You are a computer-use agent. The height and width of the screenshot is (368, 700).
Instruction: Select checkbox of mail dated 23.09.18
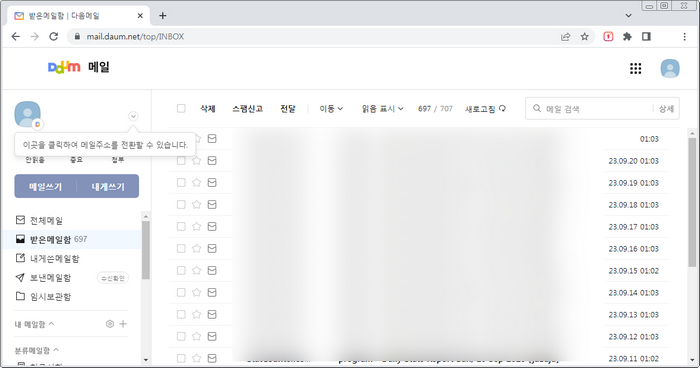pyautogui.click(x=181, y=204)
